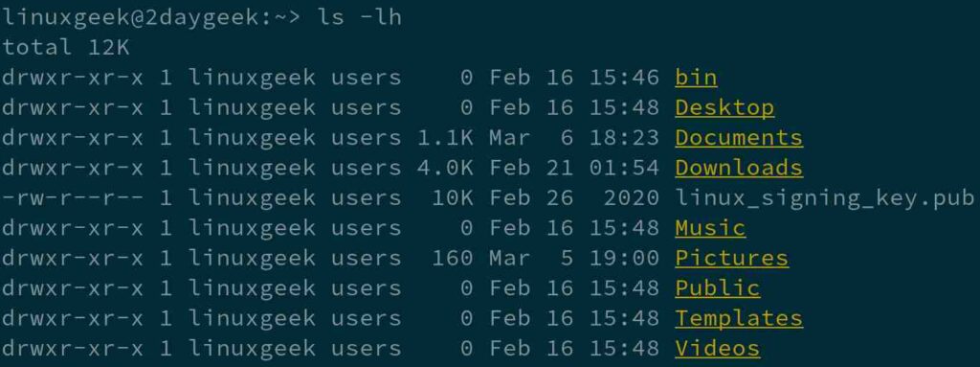Open the Templates directory link

(x=739, y=318)
